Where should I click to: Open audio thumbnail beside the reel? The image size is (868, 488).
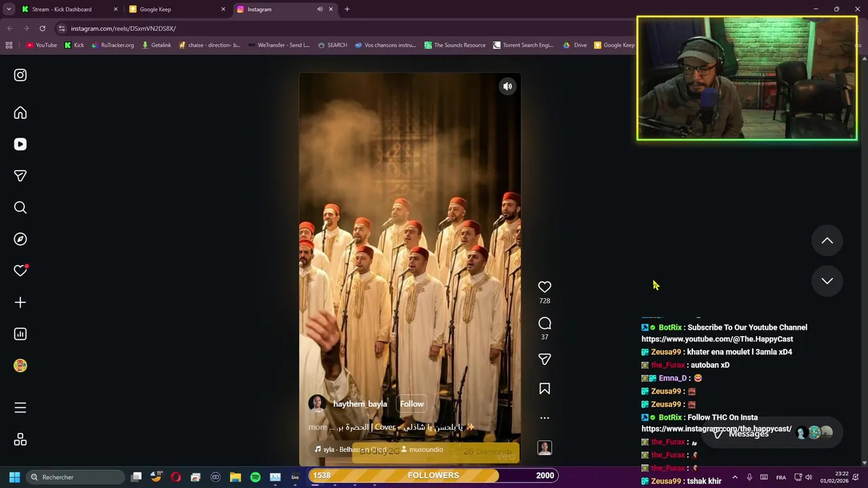(545, 448)
